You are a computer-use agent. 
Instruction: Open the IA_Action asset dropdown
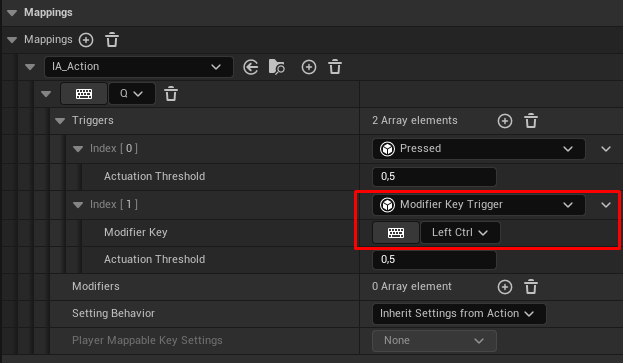point(139,67)
